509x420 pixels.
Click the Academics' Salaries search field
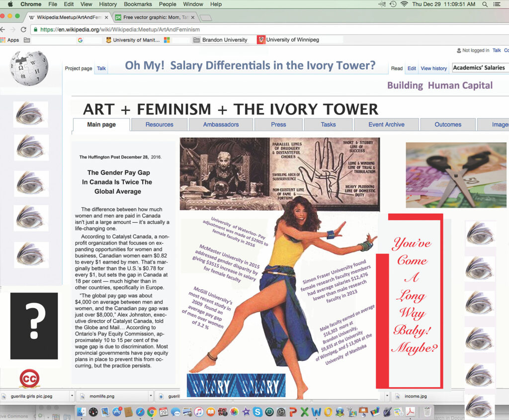pos(480,68)
